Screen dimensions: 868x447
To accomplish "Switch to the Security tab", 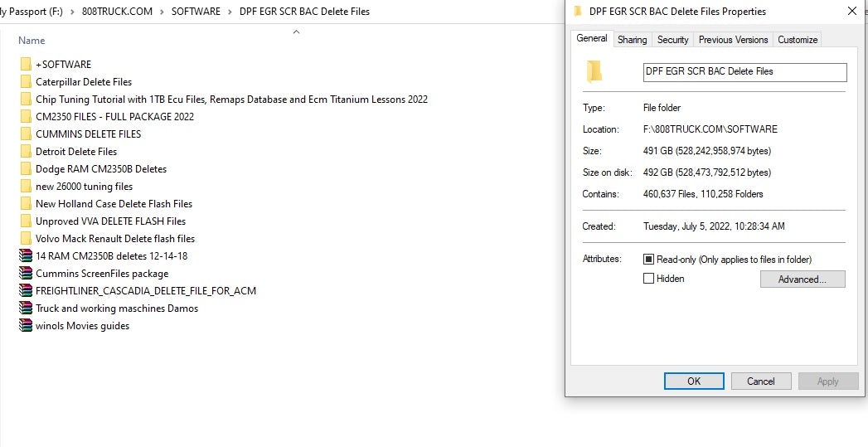I will 672,40.
